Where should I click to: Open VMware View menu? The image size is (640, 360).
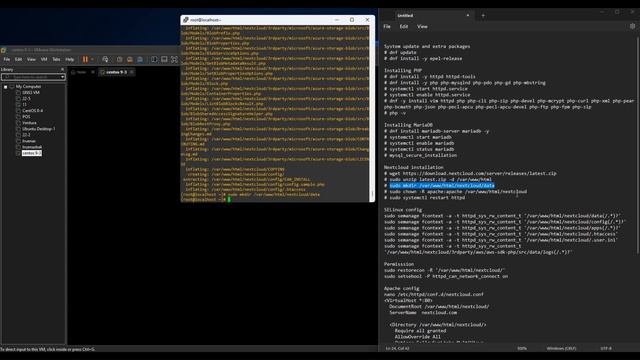pos(31,60)
